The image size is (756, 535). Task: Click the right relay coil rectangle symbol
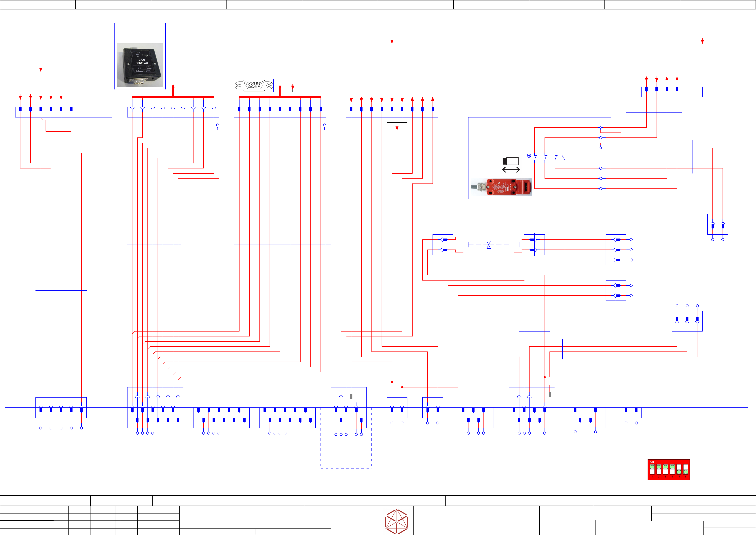tap(514, 245)
